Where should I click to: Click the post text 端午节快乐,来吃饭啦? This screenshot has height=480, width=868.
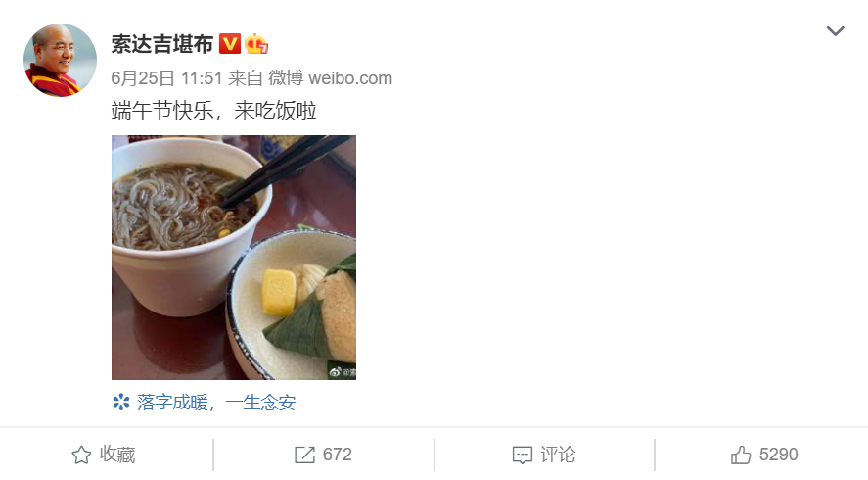click(213, 111)
